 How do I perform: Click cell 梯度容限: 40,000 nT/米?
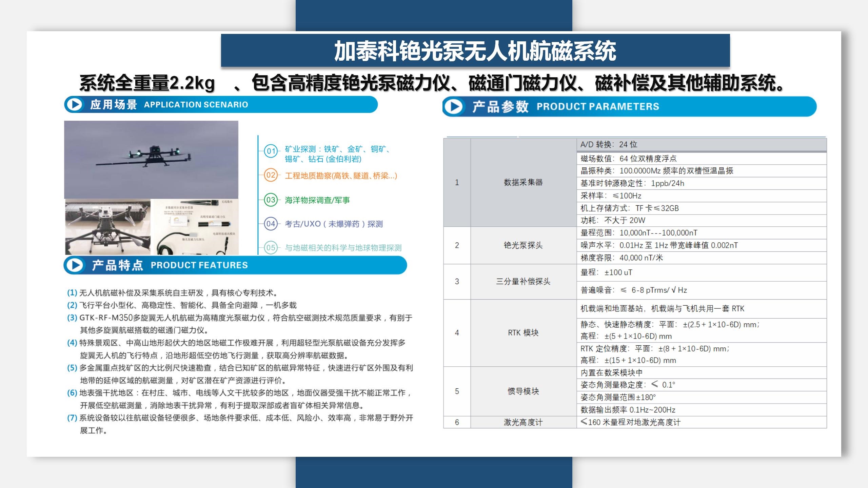[x=702, y=258]
